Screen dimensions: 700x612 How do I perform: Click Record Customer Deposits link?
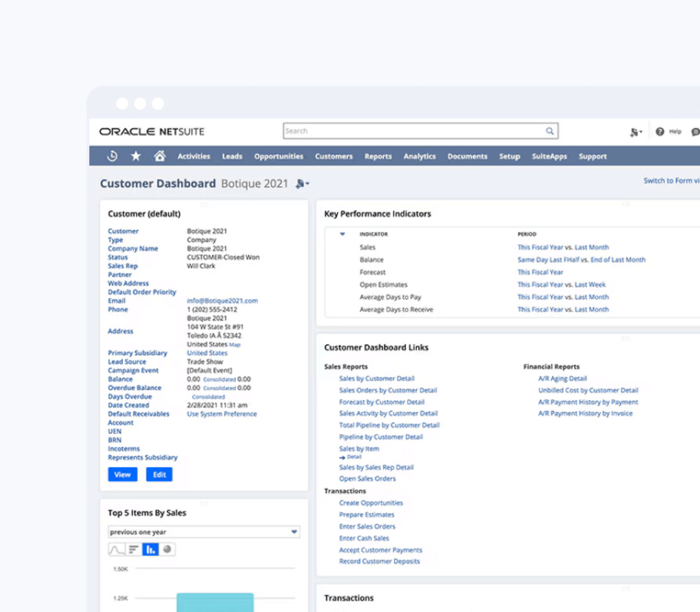coord(379,561)
